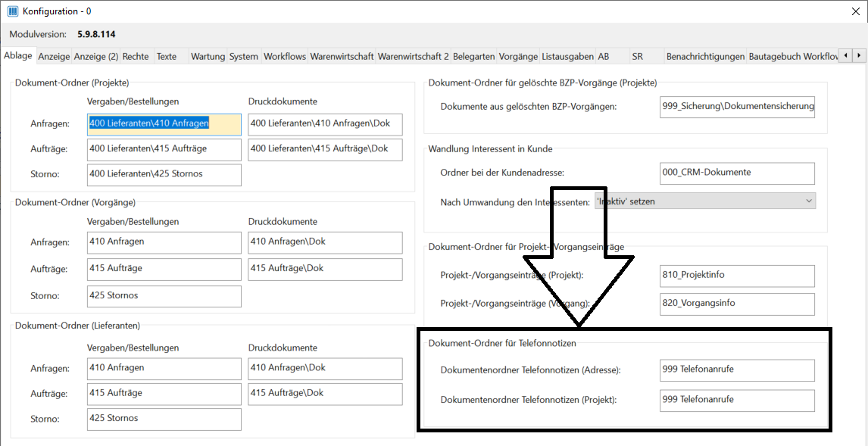Click the 'Dokument-Ordner (Projekte)' group title
868x446 pixels.
[x=72, y=83]
